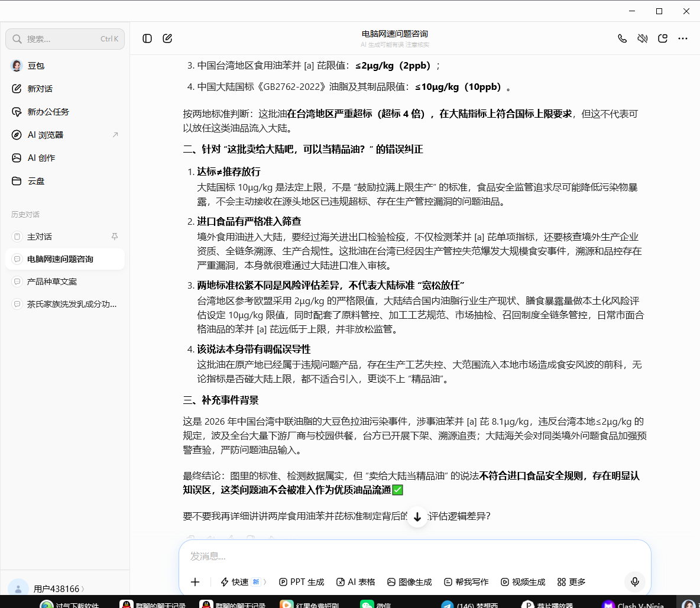Open 红果免费短剧 from the taskbar
This screenshot has width=700, height=608.
tap(309, 605)
